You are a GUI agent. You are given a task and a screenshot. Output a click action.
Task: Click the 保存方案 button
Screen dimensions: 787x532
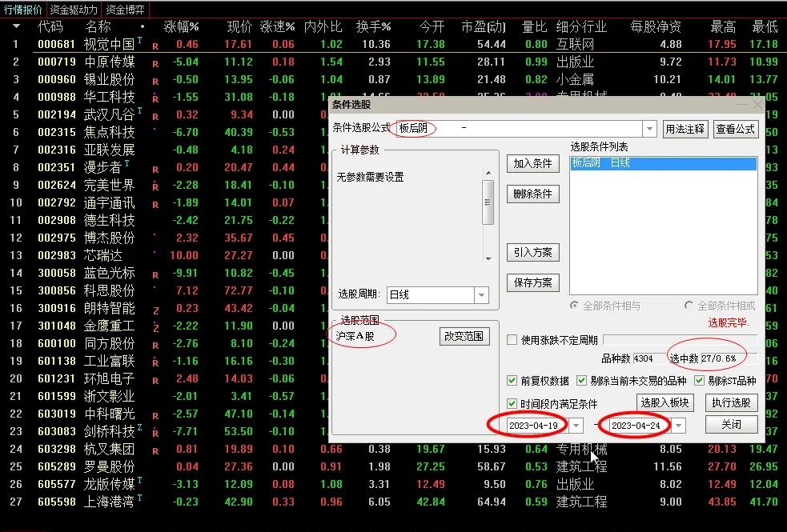532,282
